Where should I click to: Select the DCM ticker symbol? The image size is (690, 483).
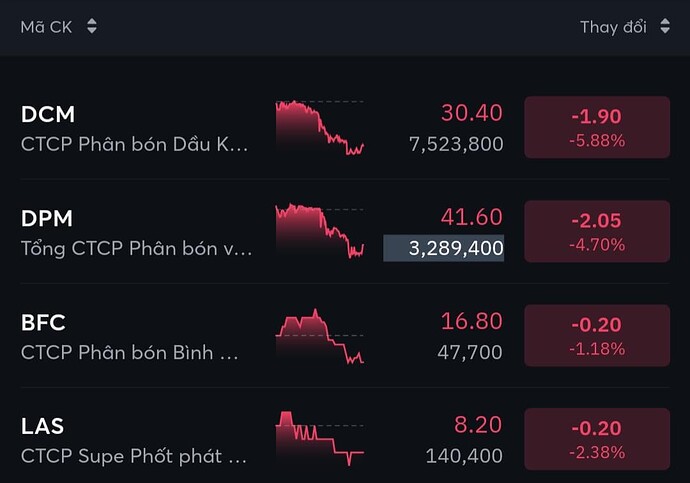point(48,114)
